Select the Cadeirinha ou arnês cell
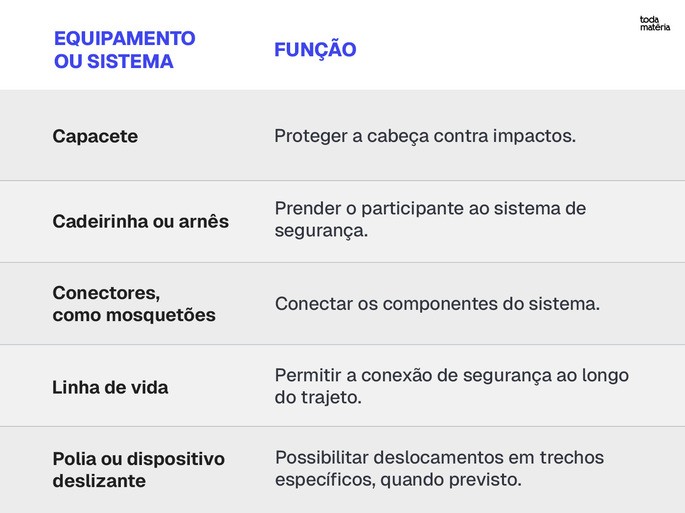 tap(141, 221)
